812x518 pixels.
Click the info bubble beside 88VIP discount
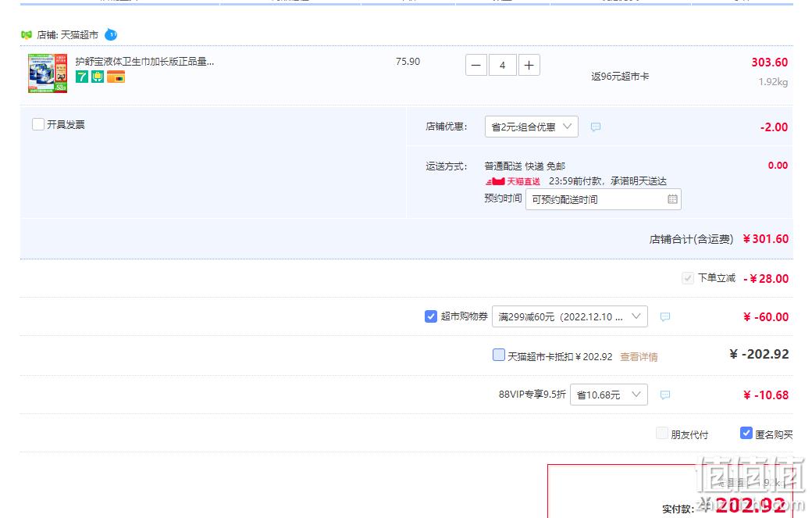coord(665,395)
